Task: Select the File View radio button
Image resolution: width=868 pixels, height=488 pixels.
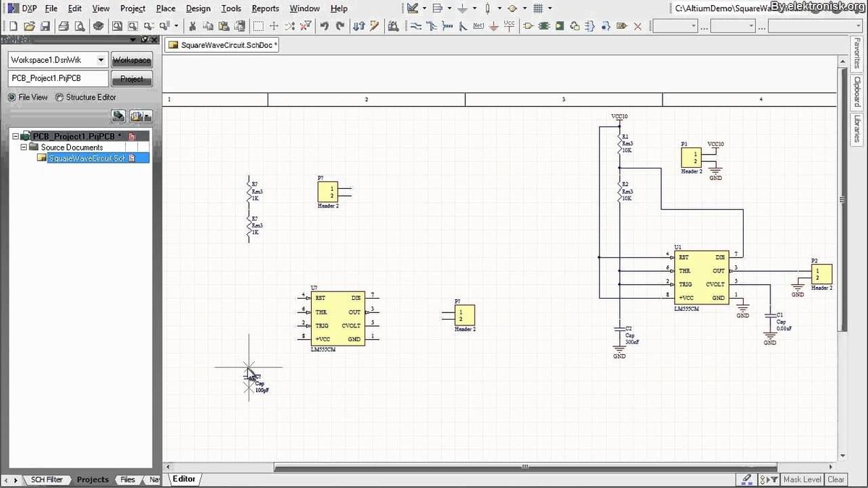Action: [12, 97]
